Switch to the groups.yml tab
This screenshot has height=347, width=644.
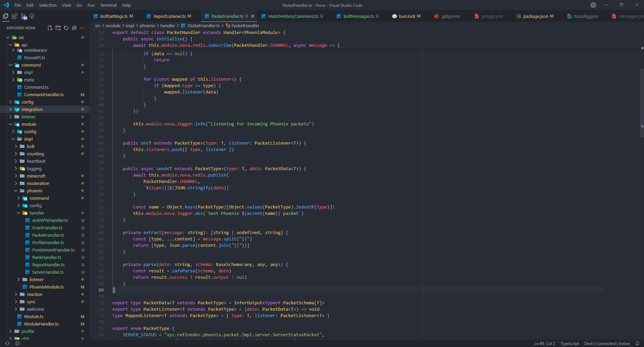[492, 16]
